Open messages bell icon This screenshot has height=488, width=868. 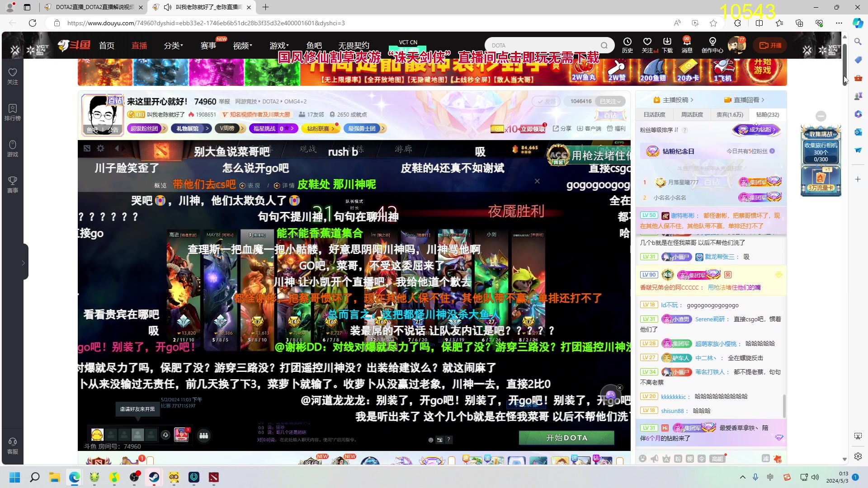(x=687, y=42)
